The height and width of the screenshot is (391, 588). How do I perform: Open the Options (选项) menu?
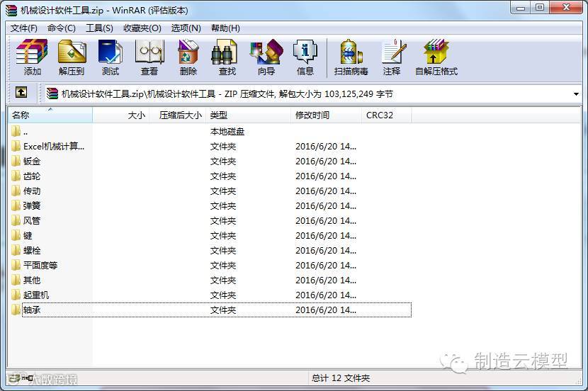click(186, 28)
